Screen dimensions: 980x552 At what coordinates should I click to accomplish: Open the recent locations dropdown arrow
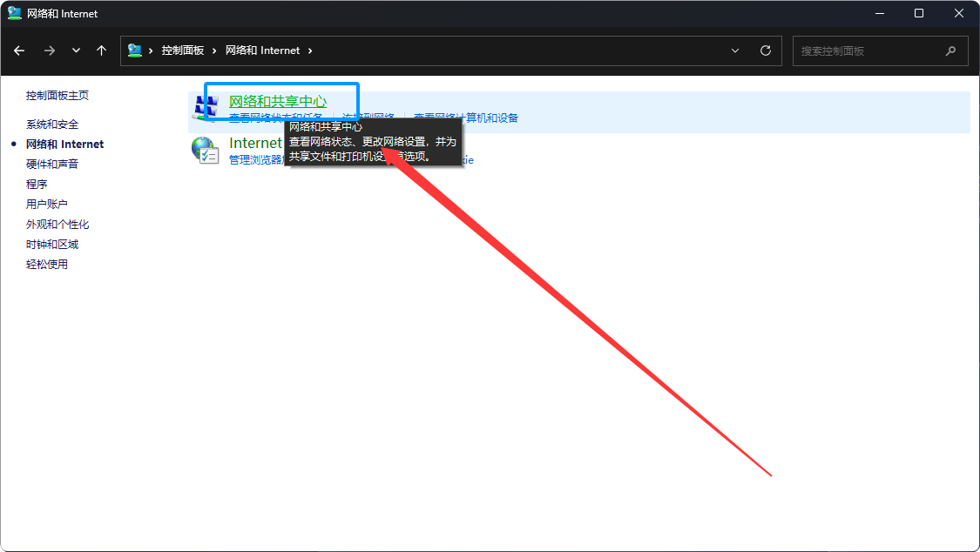click(x=77, y=50)
